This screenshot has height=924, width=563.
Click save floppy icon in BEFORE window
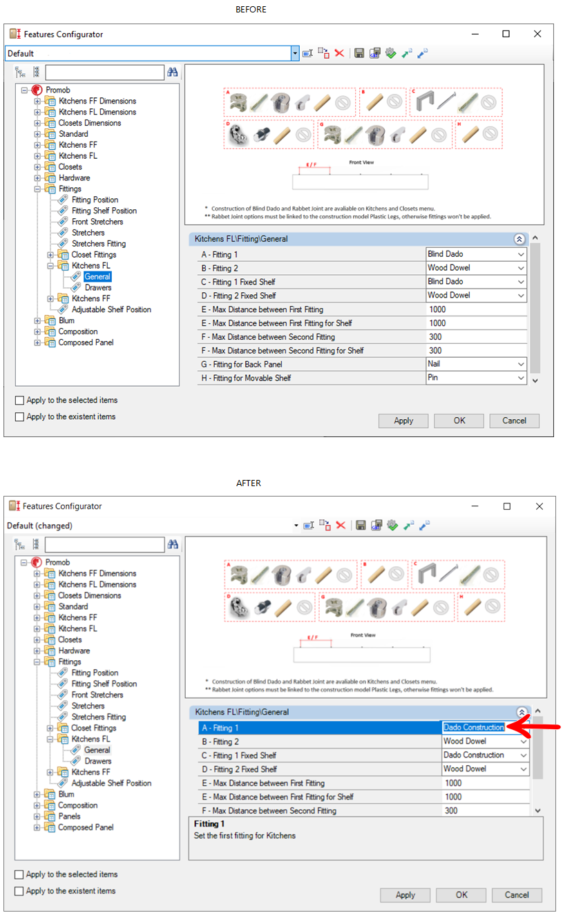click(360, 53)
